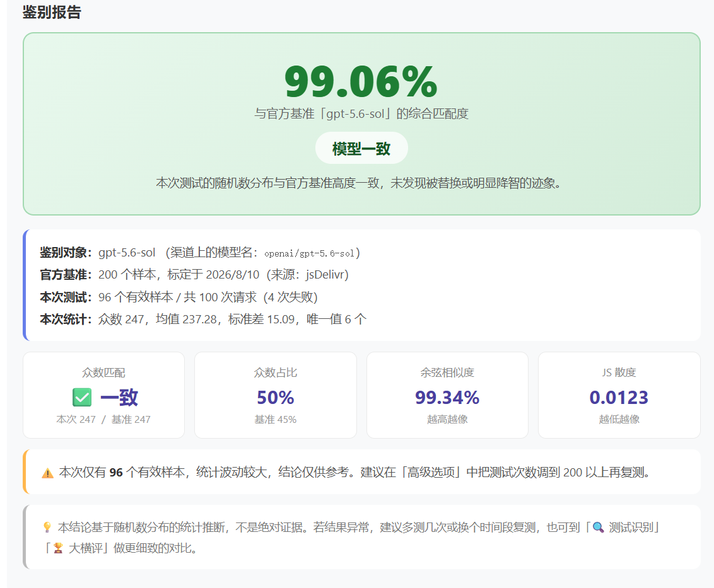Click the 本次 247 / 基准 247 caption
The width and height of the screenshot is (714, 588).
click(x=103, y=420)
